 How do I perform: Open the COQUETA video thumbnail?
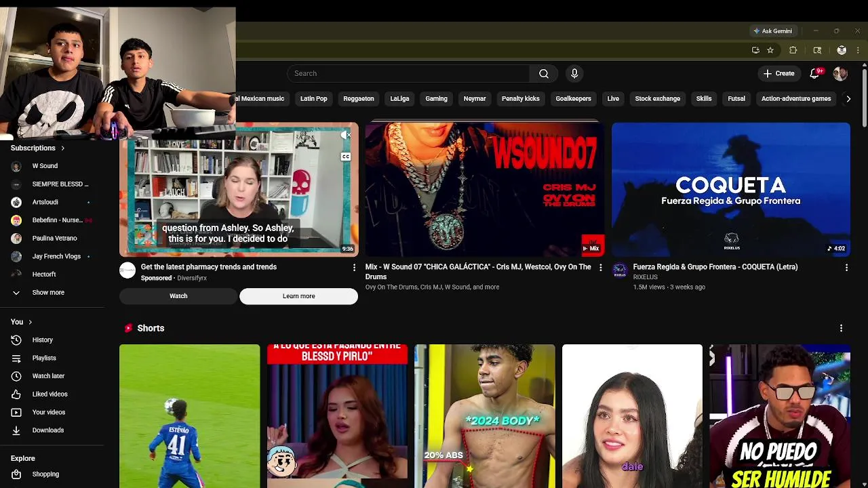pyautogui.click(x=730, y=190)
